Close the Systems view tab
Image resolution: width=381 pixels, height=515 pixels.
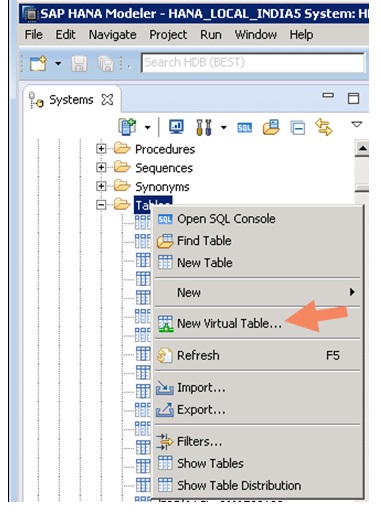pyautogui.click(x=107, y=100)
